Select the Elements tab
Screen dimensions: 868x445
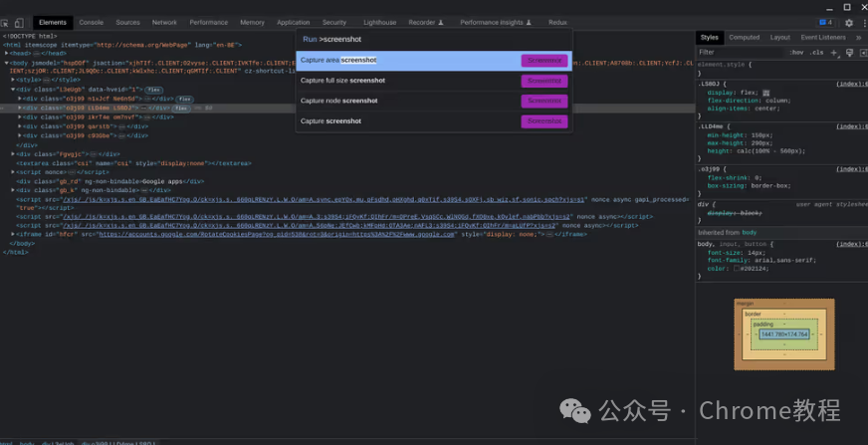53,23
